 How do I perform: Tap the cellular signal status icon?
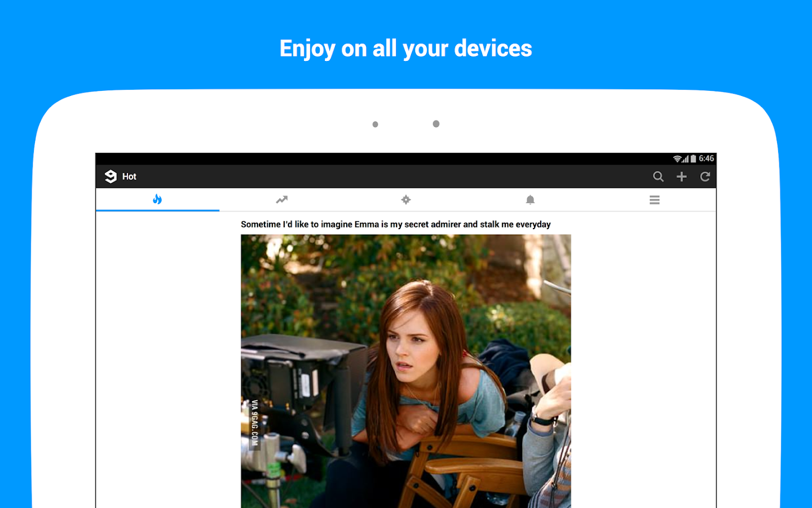[685, 159]
